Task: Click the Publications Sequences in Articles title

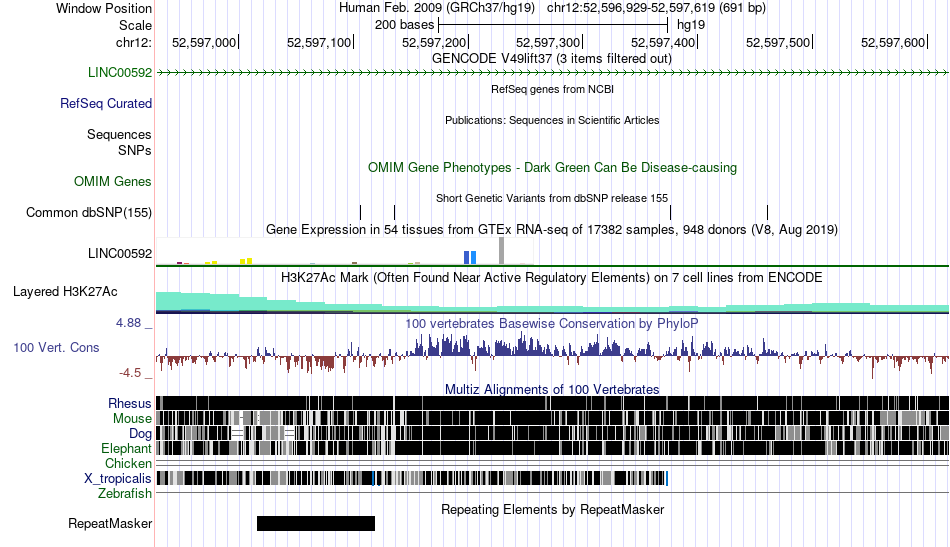Action: pos(552,120)
